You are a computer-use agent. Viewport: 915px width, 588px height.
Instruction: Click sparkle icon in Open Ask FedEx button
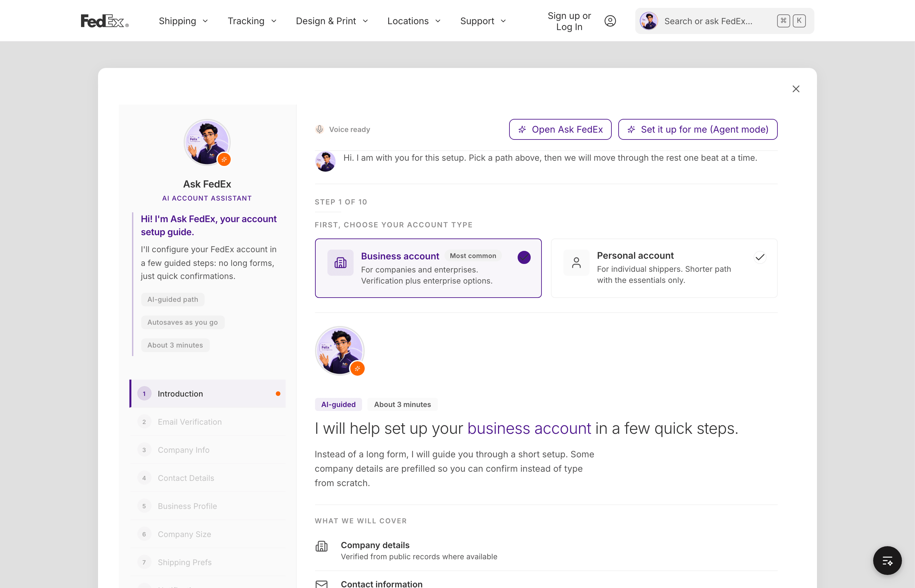[522, 130]
